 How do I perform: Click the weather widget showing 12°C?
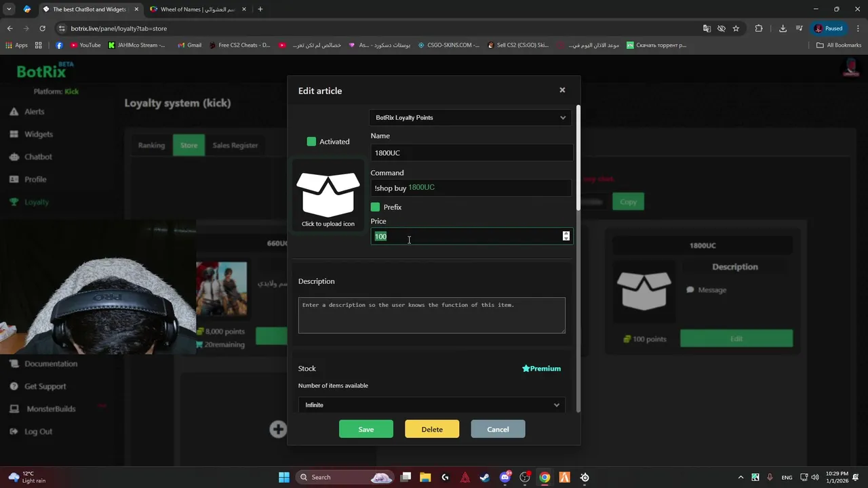(x=26, y=477)
